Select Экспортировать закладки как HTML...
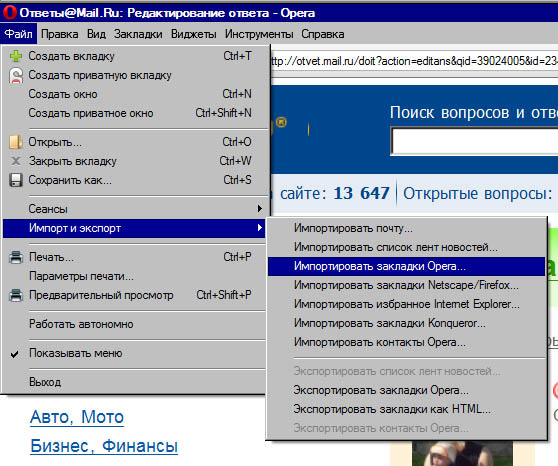 406,409
